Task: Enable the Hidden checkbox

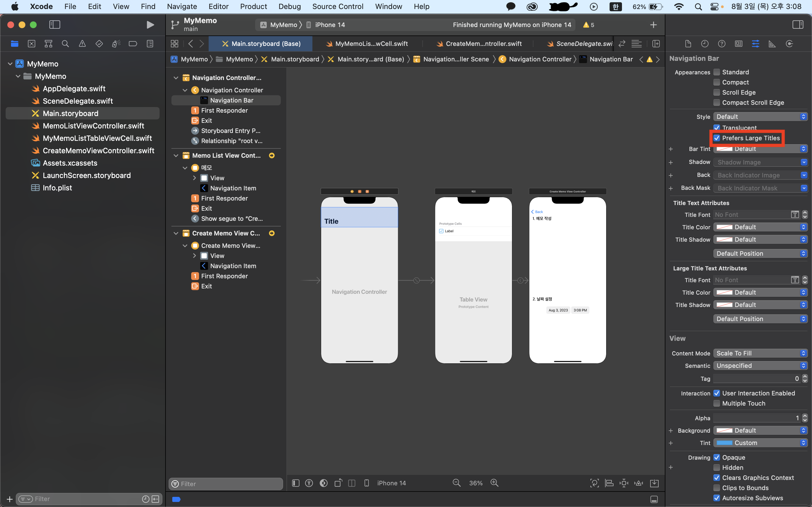Action: tap(717, 468)
